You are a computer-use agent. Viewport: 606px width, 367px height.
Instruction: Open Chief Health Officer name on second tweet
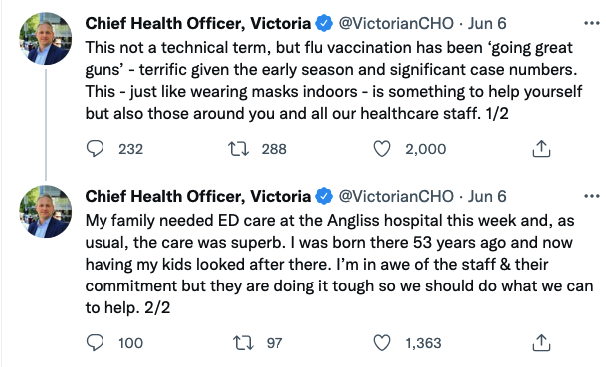(x=198, y=197)
